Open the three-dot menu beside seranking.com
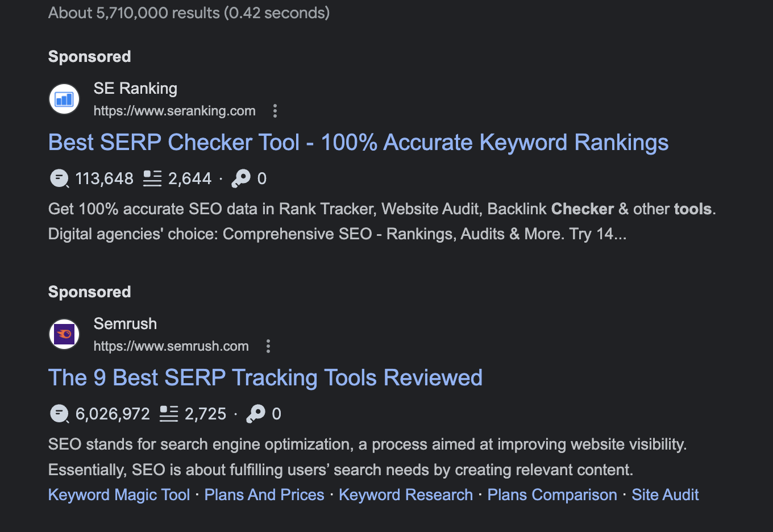 (275, 111)
